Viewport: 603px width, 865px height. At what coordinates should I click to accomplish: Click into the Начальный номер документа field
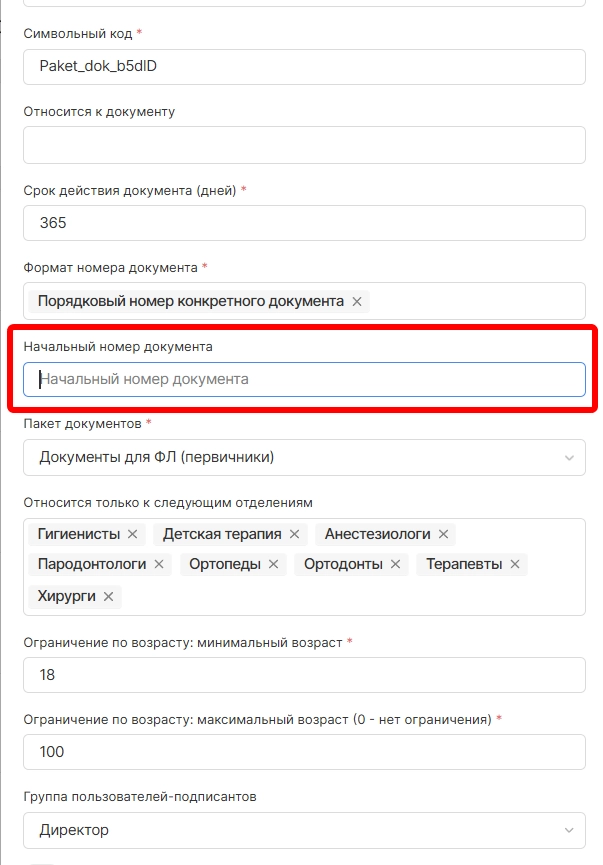click(304, 380)
